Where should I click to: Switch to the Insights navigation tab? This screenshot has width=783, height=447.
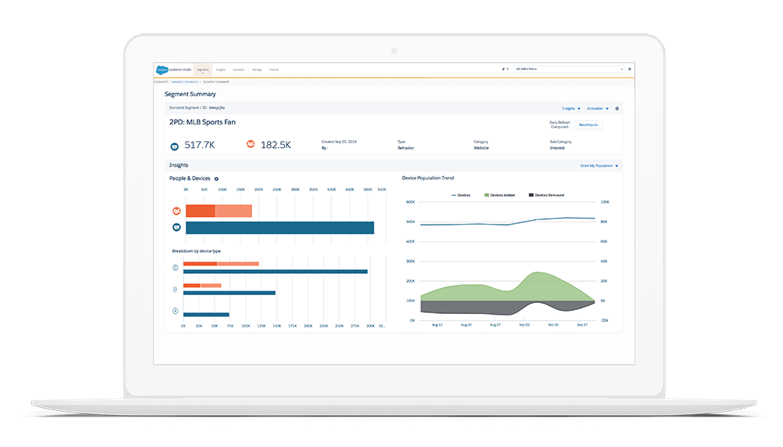[x=221, y=70]
